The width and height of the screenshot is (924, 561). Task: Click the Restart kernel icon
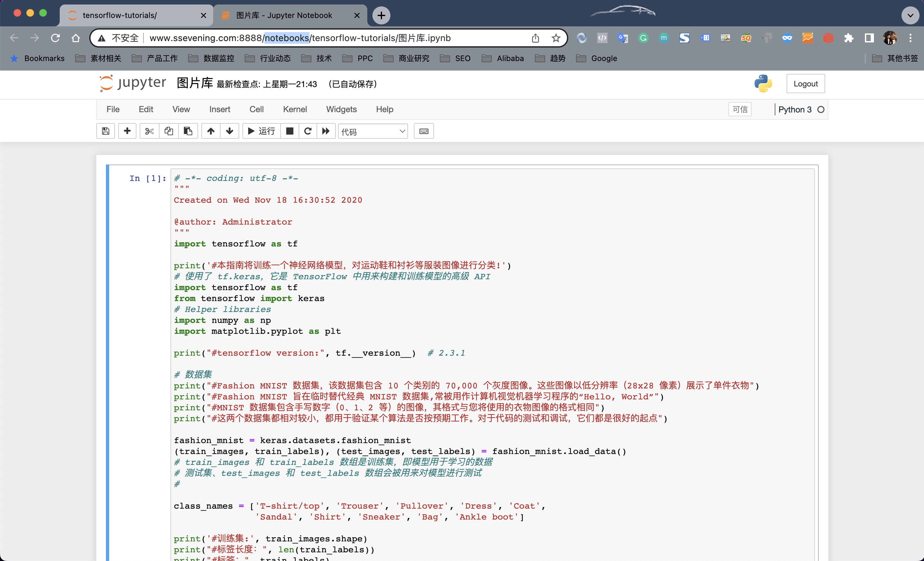pos(308,131)
